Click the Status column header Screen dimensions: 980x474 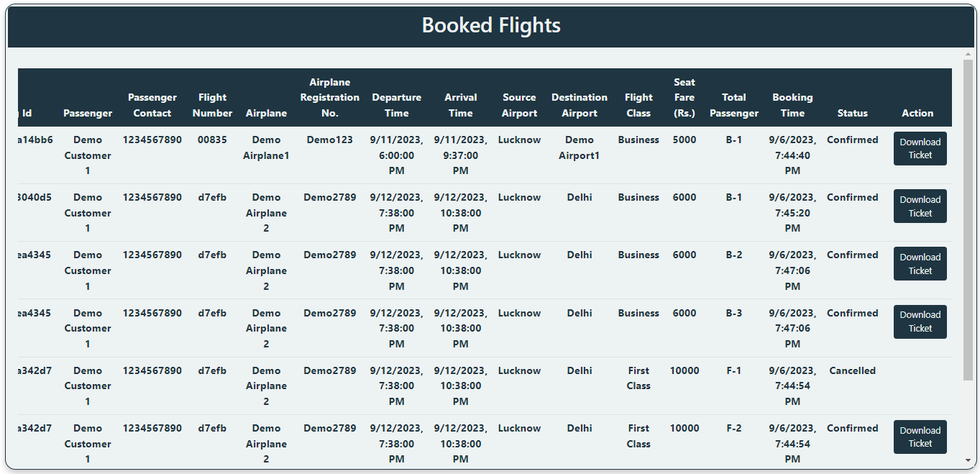coord(853,113)
